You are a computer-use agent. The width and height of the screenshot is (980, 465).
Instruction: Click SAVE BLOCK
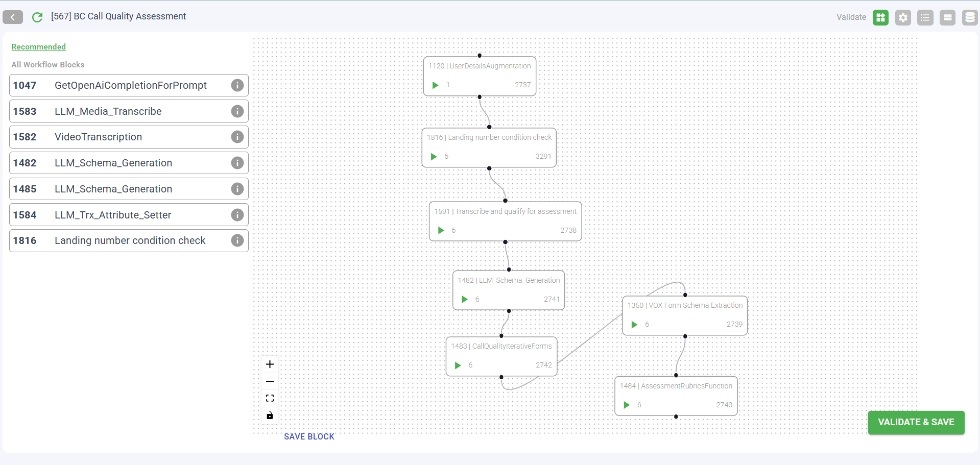[x=309, y=437]
